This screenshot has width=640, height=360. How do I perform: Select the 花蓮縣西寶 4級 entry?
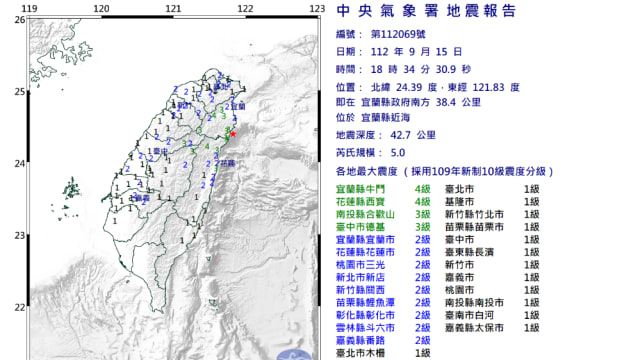(x=383, y=202)
